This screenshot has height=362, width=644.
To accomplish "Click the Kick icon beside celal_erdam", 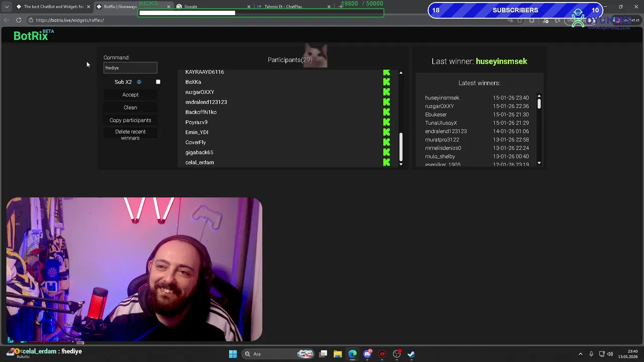I will (x=386, y=162).
